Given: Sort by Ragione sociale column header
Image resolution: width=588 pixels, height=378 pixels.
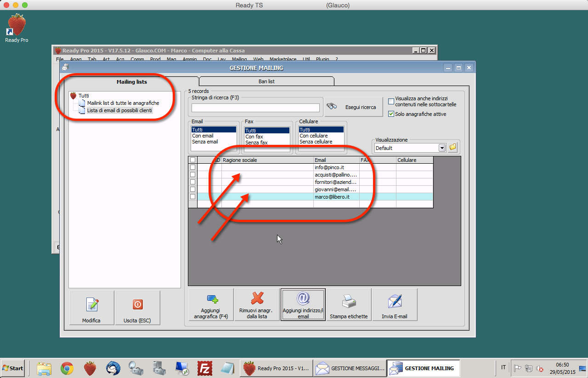Looking at the screenshot, I should coord(267,160).
